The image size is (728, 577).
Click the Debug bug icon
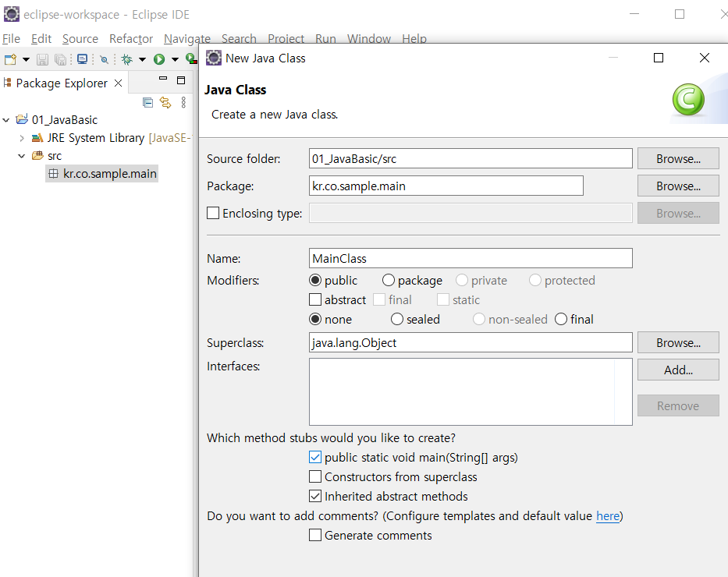[126, 59]
